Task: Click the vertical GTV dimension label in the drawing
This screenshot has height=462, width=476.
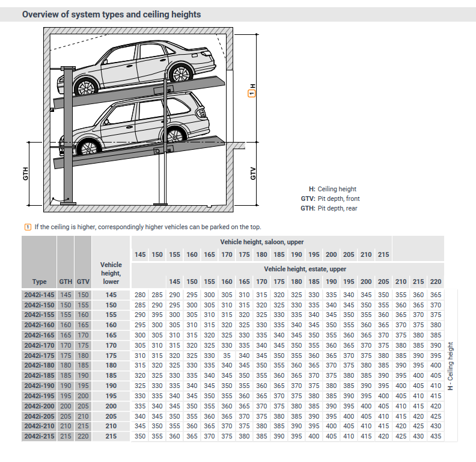Action: pos(253,173)
